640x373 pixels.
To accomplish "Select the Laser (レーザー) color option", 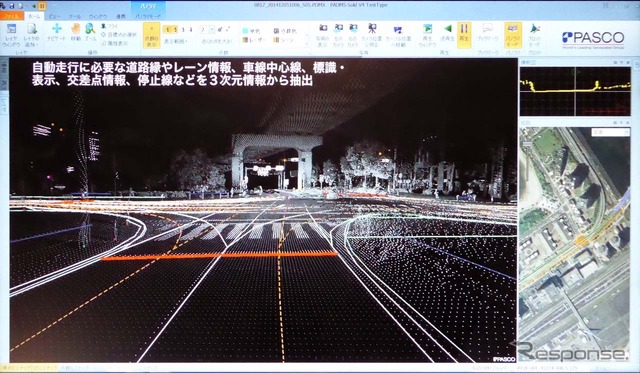I will click(x=254, y=40).
